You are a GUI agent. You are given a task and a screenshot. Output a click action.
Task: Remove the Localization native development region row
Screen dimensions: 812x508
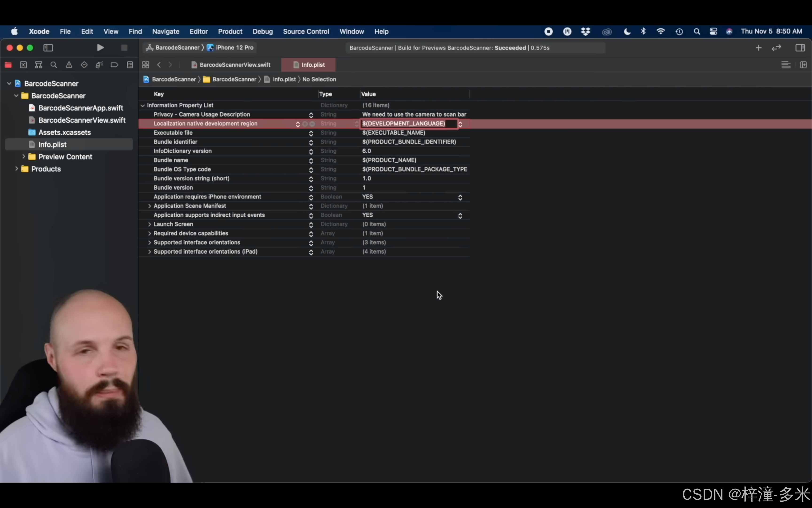click(x=312, y=124)
